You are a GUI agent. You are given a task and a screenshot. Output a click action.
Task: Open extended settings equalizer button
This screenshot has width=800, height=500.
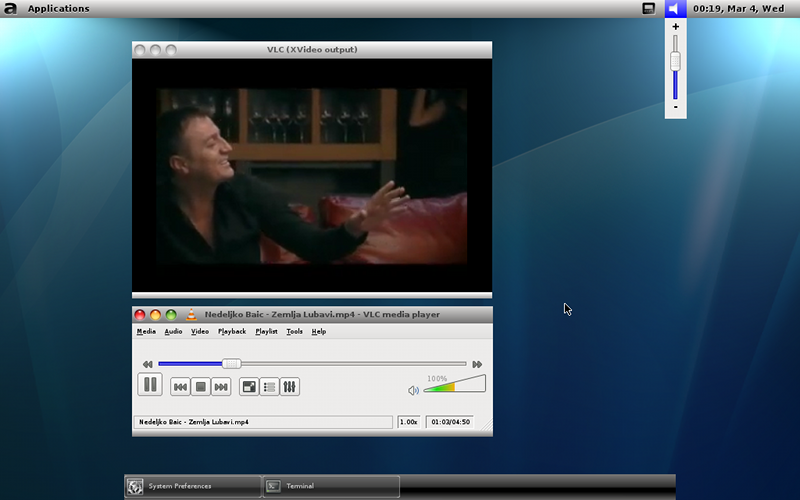tap(290, 387)
